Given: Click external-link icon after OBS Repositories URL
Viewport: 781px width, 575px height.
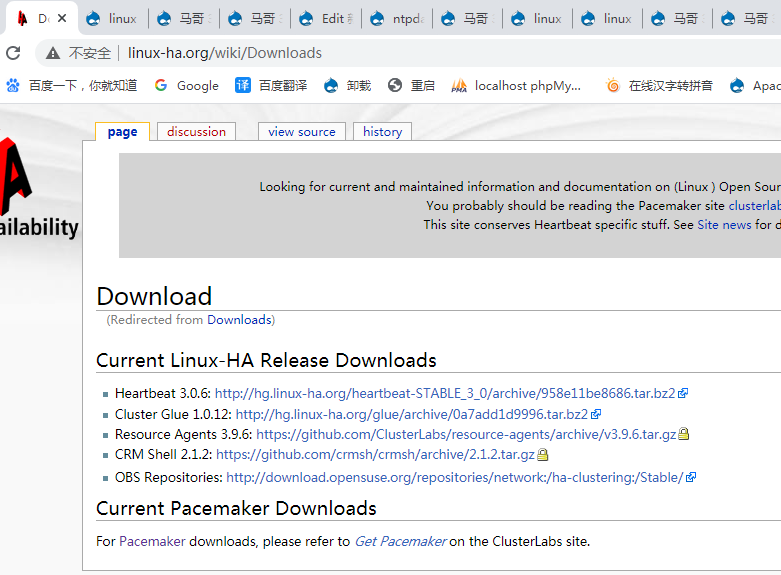Looking at the screenshot, I should pos(691,477).
